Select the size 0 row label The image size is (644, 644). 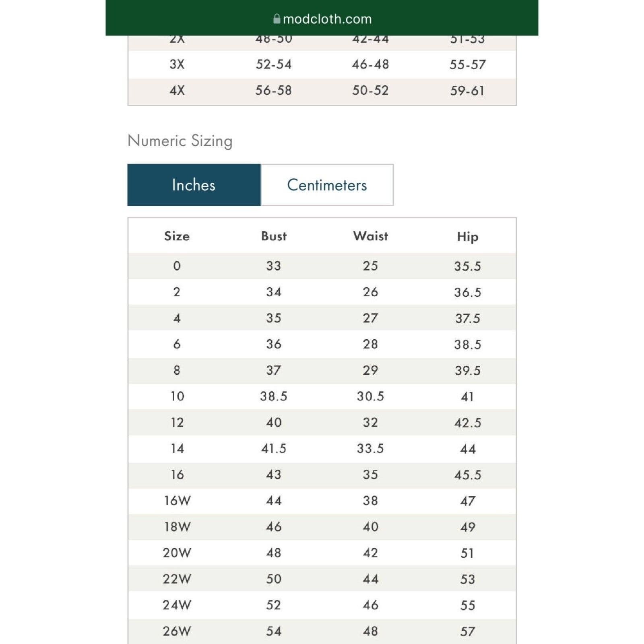click(x=177, y=266)
